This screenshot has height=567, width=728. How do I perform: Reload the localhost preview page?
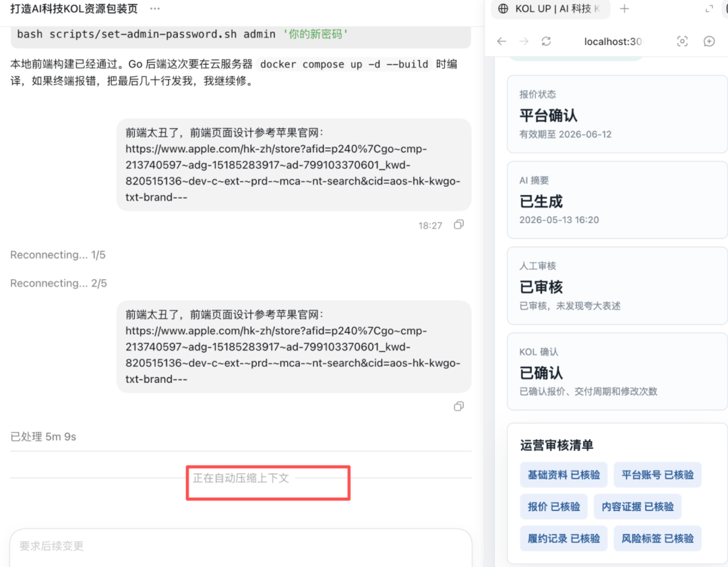(x=546, y=41)
